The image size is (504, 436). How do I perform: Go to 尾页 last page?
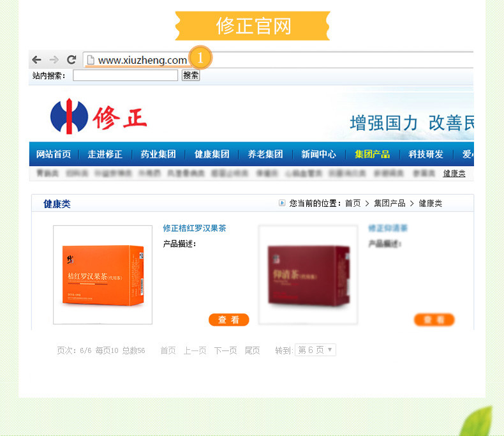point(253,350)
